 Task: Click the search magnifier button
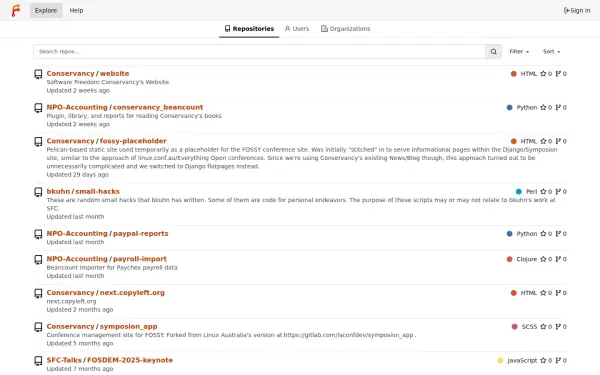pyautogui.click(x=493, y=52)
